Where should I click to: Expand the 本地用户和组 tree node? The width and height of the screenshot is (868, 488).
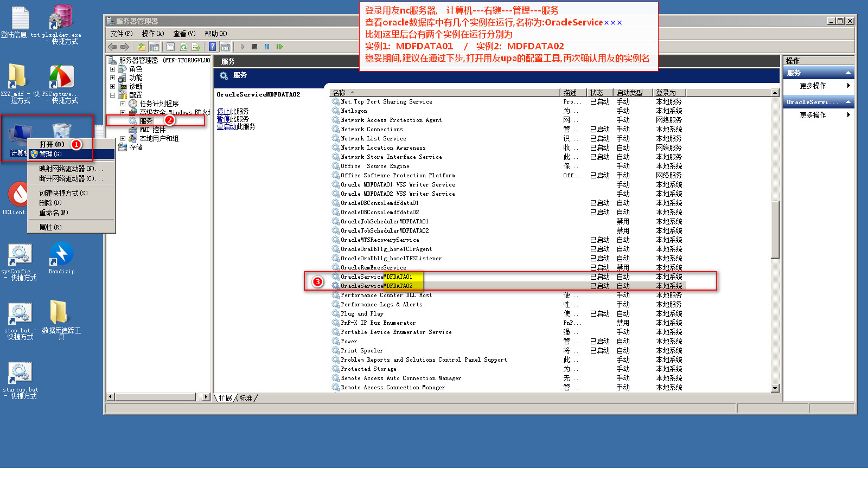(123, 138)
